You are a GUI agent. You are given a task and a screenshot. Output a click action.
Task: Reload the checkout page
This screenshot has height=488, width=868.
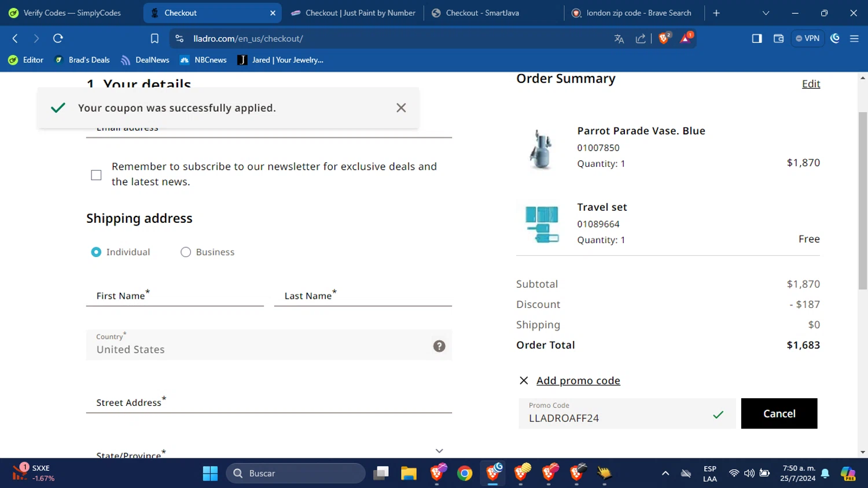tap(58, 38)
